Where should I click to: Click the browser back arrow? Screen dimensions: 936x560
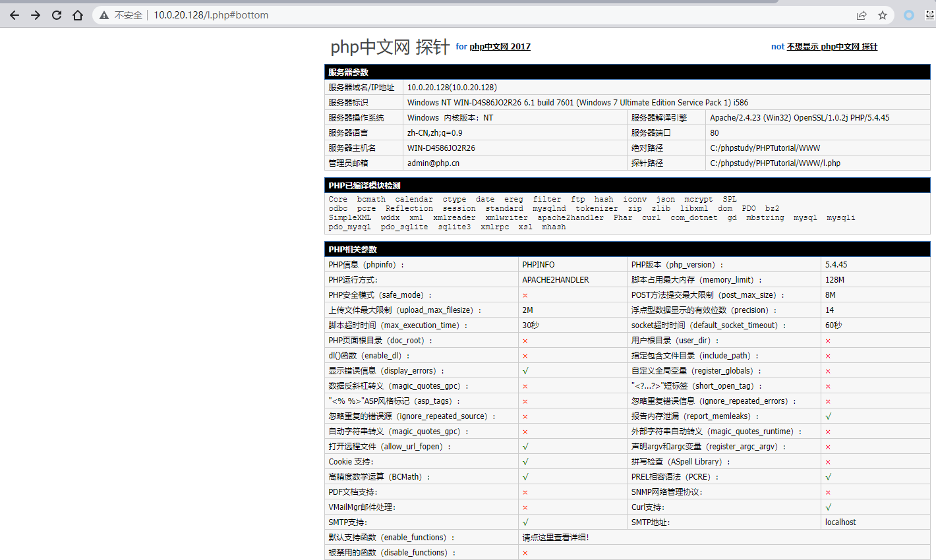point(15,15)
